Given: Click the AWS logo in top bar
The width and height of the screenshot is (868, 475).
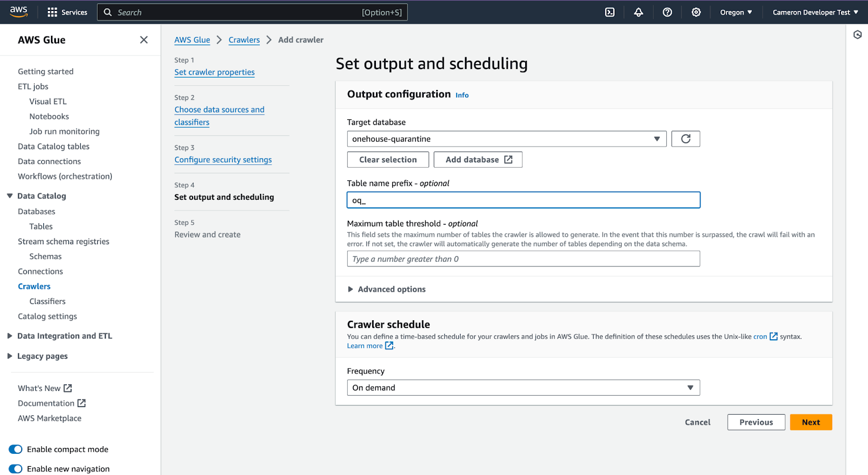Looking at the screenshot, I should point(18,12).
